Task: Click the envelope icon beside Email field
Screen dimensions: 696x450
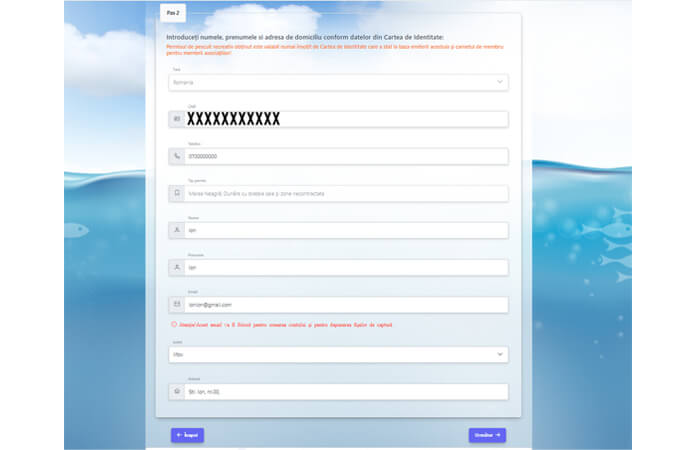Action: click(177, 304)
